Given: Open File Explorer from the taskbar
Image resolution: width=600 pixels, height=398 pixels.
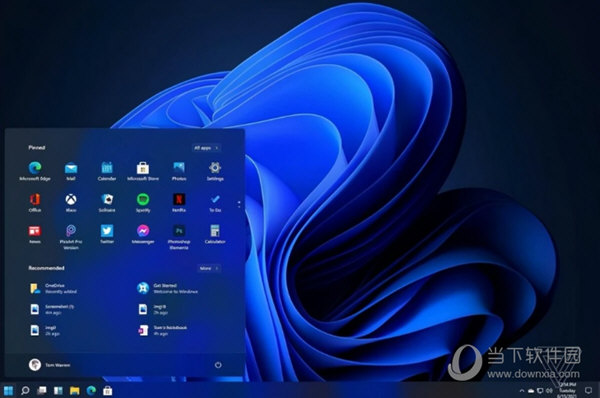Looking at the screenshot, I should (x=75, y=390).
